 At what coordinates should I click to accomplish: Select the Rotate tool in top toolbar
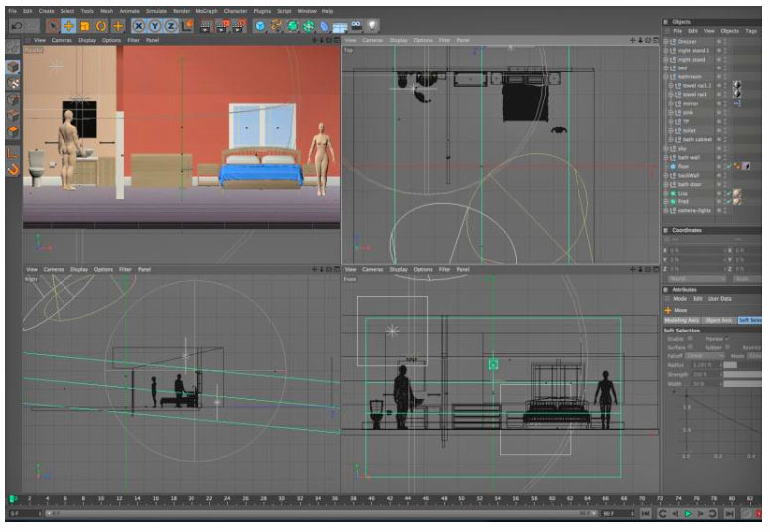pos(101,25)
